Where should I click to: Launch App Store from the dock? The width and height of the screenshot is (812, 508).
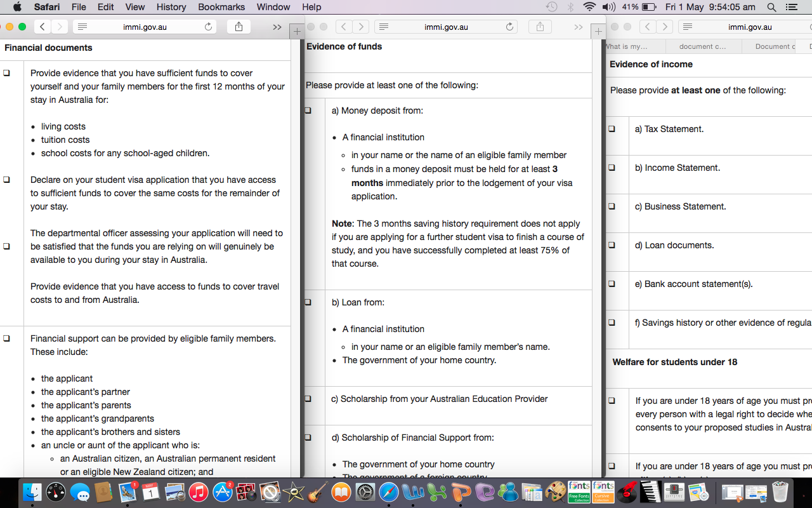223,492
